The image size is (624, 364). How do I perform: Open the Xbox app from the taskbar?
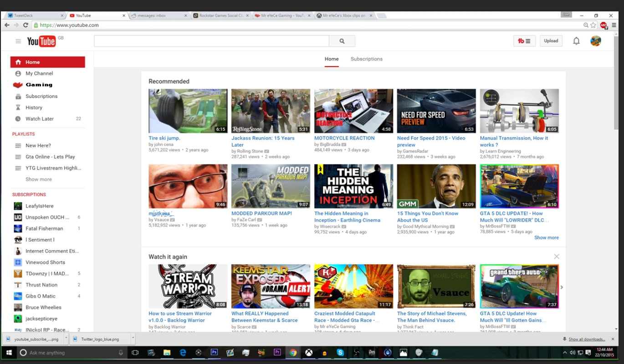[x=309, y=352]
